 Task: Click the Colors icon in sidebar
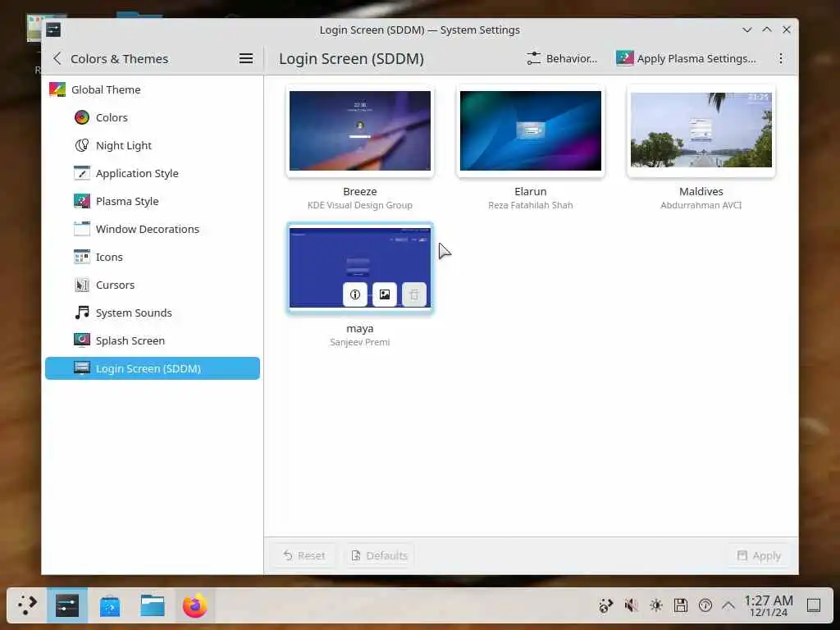[x=82, y=117]
